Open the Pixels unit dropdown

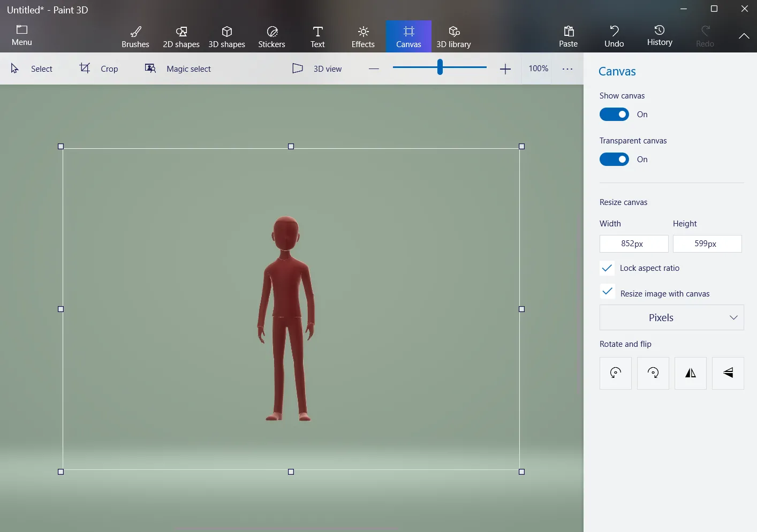(x=671, y=317)
